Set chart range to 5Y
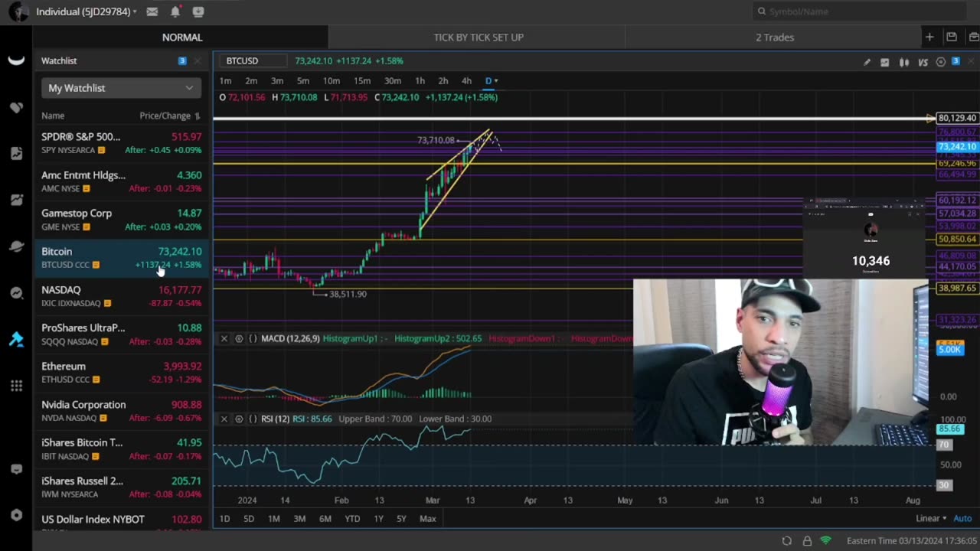This screenshot has width=980, height=551. (x=401, y=519)
